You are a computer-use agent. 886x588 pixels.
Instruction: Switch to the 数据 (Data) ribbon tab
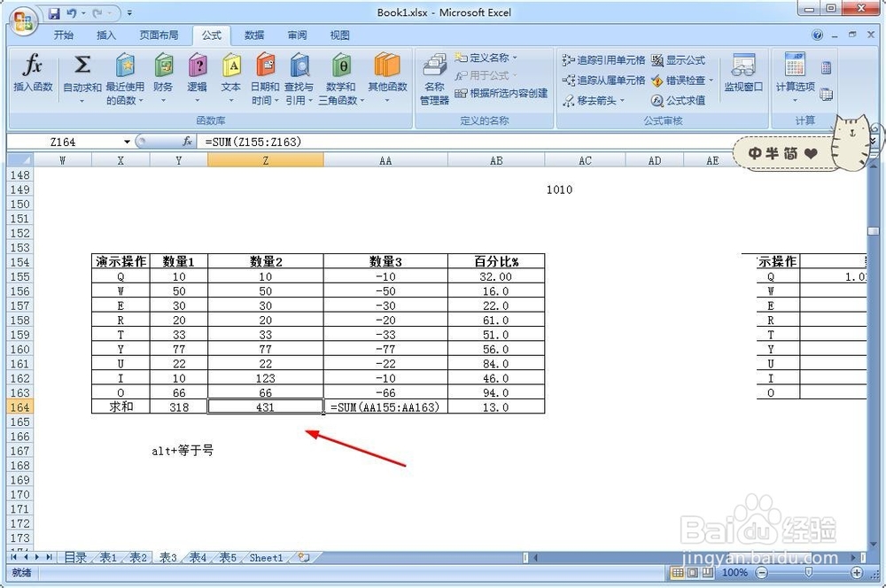pyautogui.click(x=253, y=35)
